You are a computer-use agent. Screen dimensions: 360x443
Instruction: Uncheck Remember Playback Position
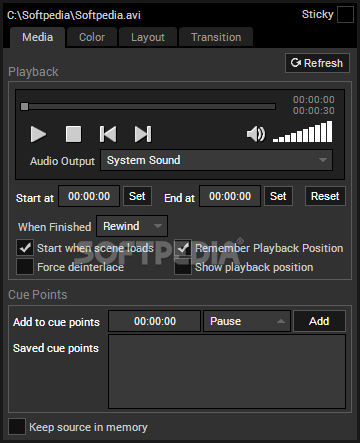pyautogui.click(x=183, y=248)
